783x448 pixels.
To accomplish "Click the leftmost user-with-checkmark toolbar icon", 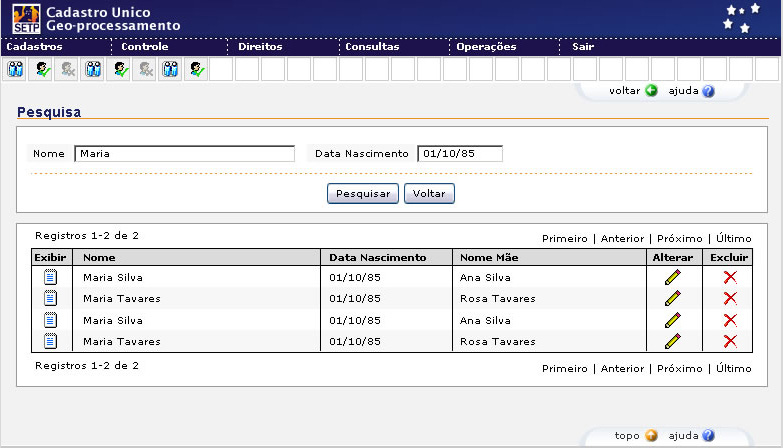I will [x=41, y=70].
